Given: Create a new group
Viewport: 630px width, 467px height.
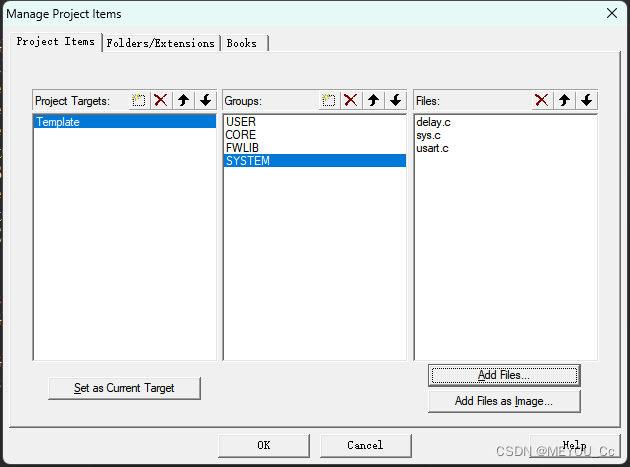Looking at the screenshot, I should pyautogui.click(x=329, y=100).
